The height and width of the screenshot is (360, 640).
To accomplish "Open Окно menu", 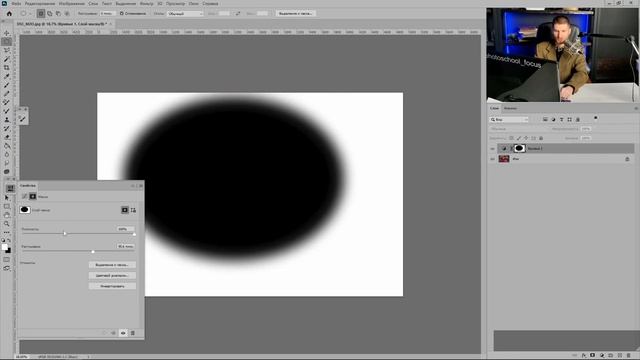I will 193,3.
